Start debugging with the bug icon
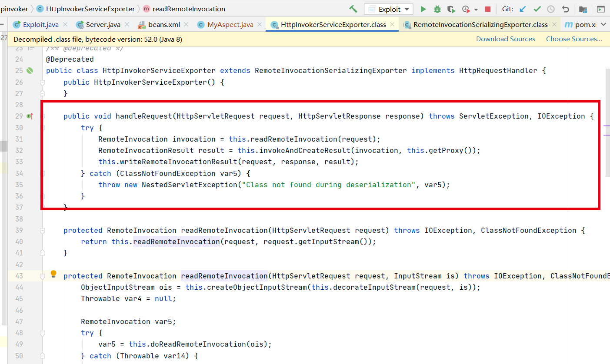Screen dimensions: 610x364 pos(437,9)
